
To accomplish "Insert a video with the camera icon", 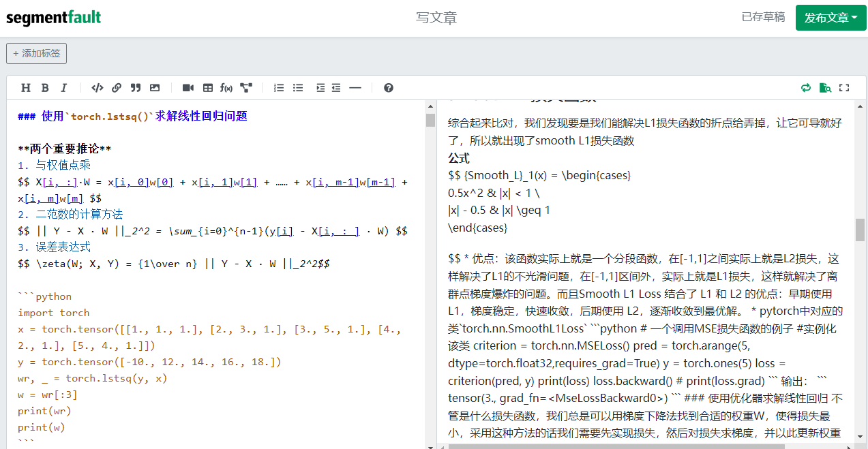I will 188,88.
